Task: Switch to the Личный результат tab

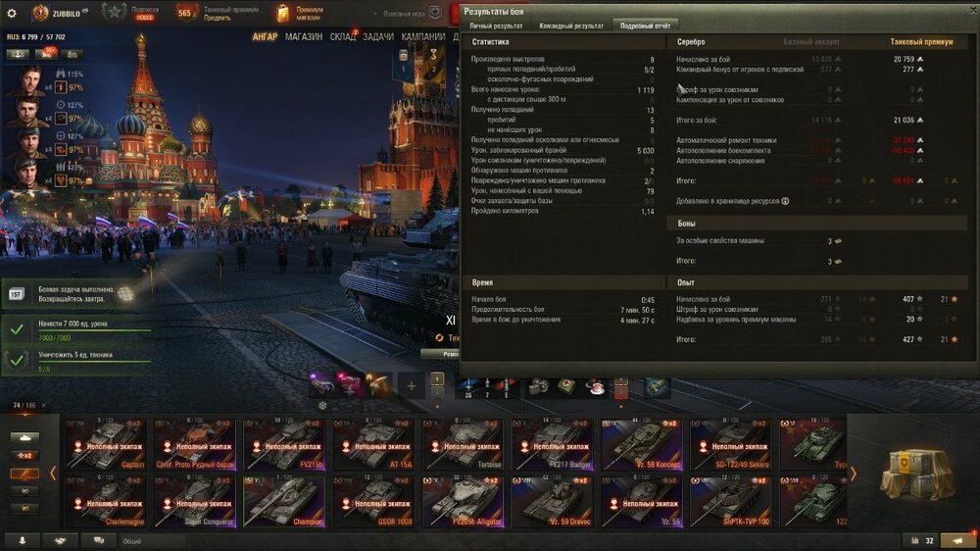Action: [x=496, y=25]
